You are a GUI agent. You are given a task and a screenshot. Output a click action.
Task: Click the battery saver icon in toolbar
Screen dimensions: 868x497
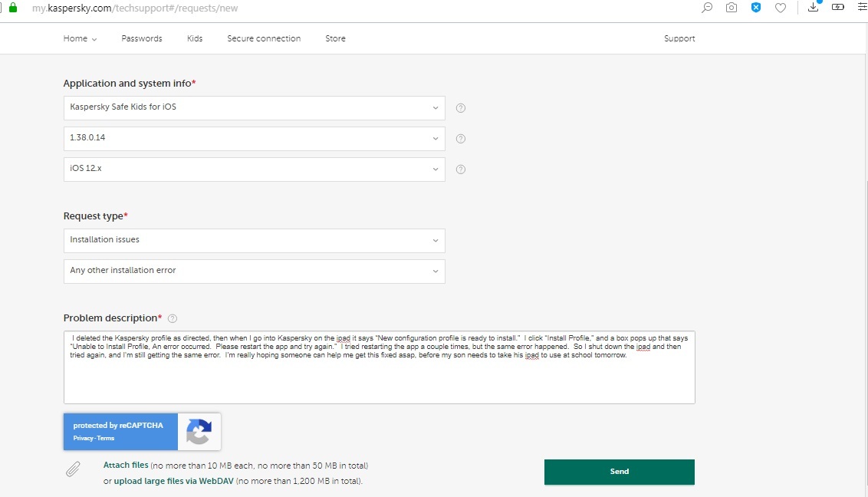[838, 7]
